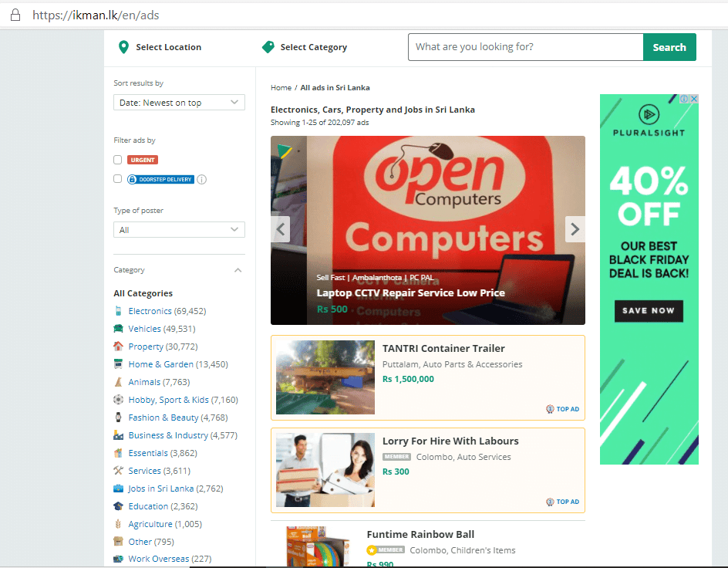Viewport: 728px width, 568px height.
Task: Click the Work Overseas icon
Action: tap(119, 559)
